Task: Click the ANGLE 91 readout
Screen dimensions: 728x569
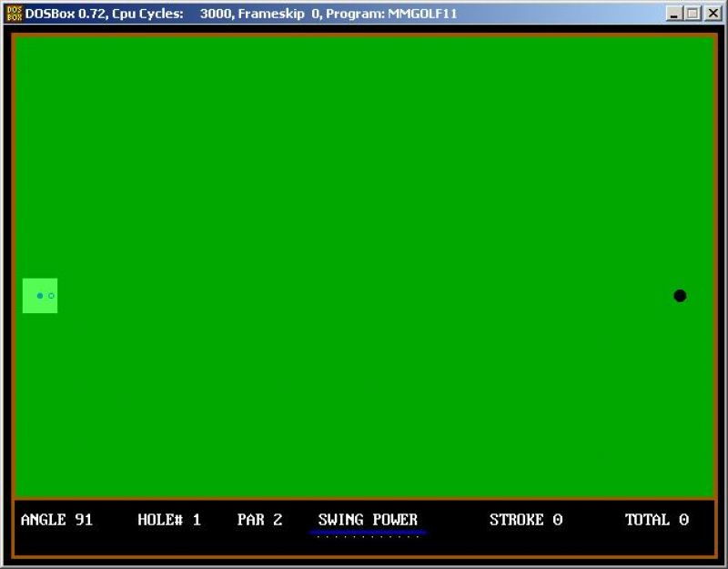Action: [56, 519]
